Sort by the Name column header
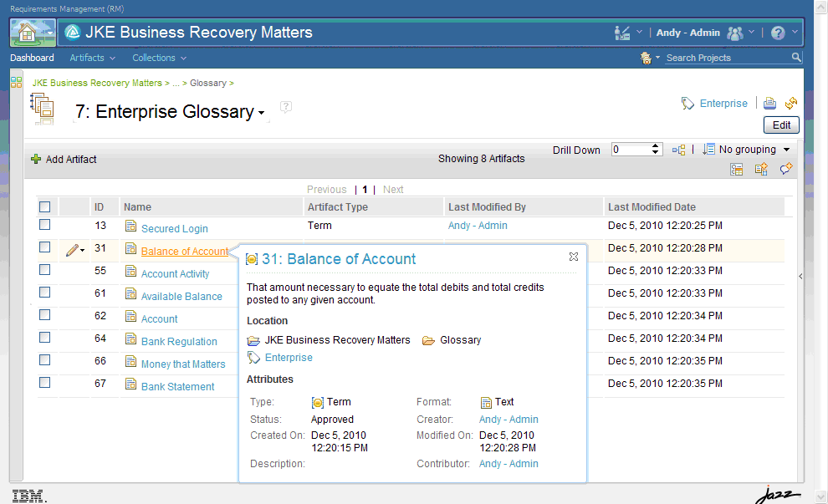The height and width of the screenshot is (504, 828). (137, 207)
